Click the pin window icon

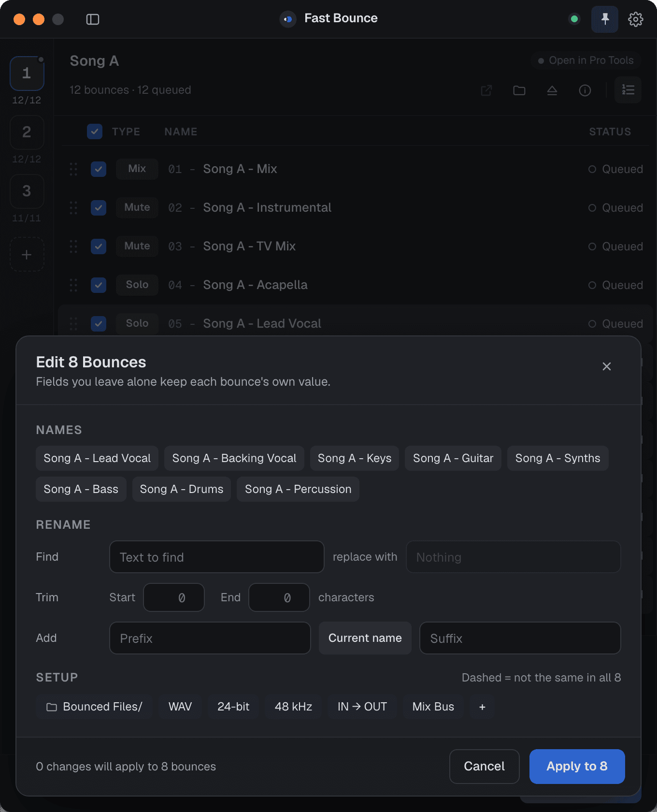[x=605, y=19]
